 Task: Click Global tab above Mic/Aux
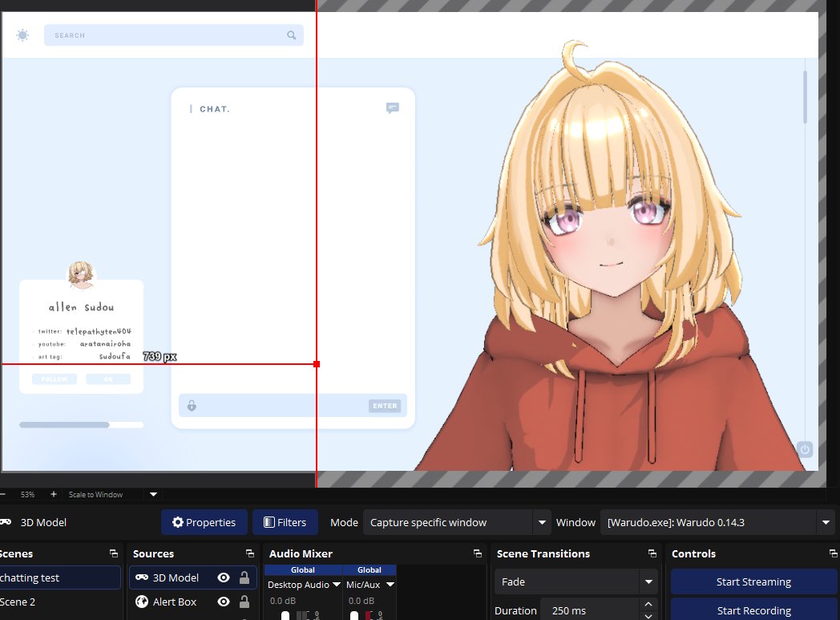tap(370, 570)
